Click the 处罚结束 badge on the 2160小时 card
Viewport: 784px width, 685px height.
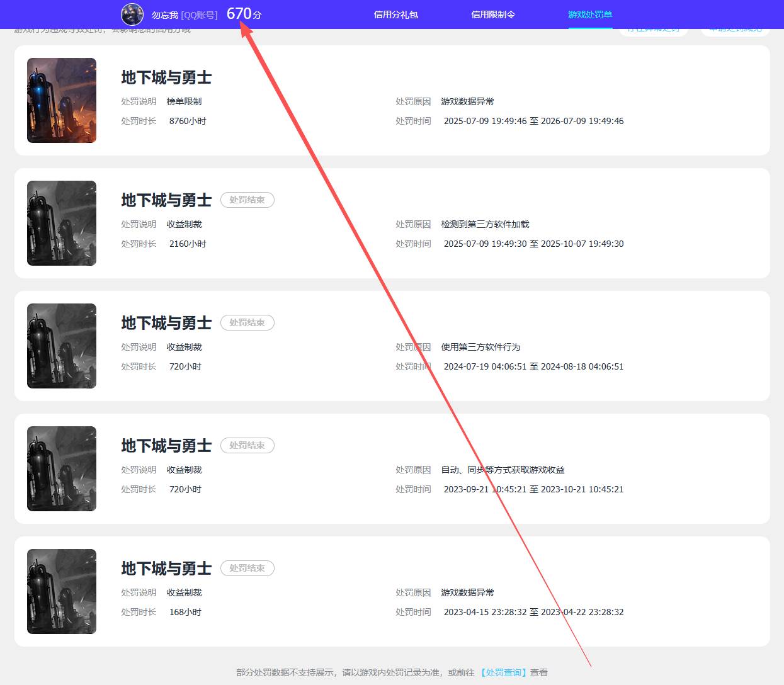[x=247, y=200]
